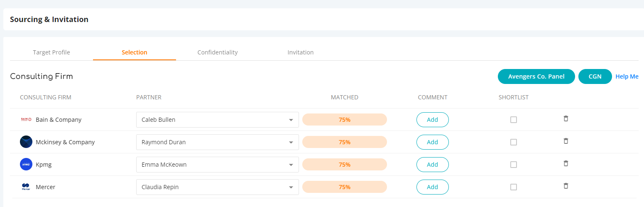Click the Sourcing & Invitation heading
Viewport: 644px width, 207px height.
(x=49, y=19)
